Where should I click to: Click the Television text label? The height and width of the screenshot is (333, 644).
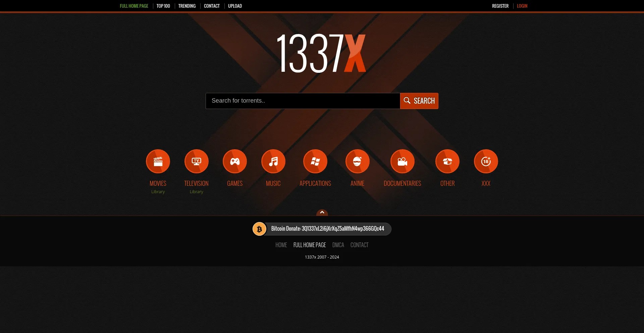[x=197, y=183]
